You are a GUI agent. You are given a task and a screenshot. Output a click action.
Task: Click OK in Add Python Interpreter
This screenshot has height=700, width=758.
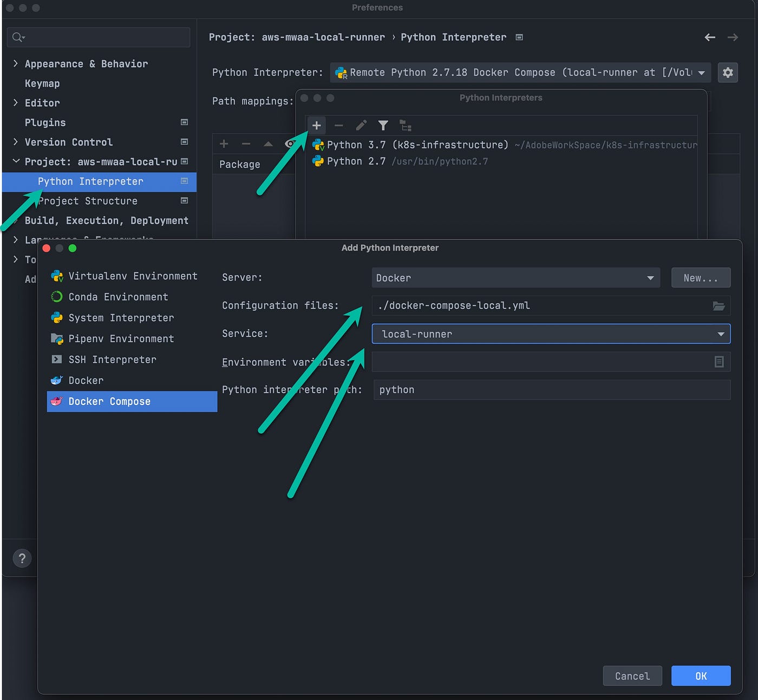[701, 676]
